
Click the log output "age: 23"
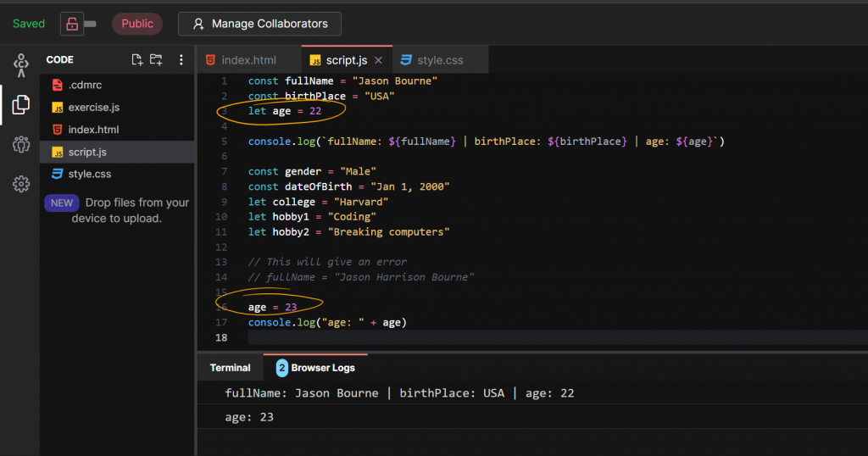point(249,417)
